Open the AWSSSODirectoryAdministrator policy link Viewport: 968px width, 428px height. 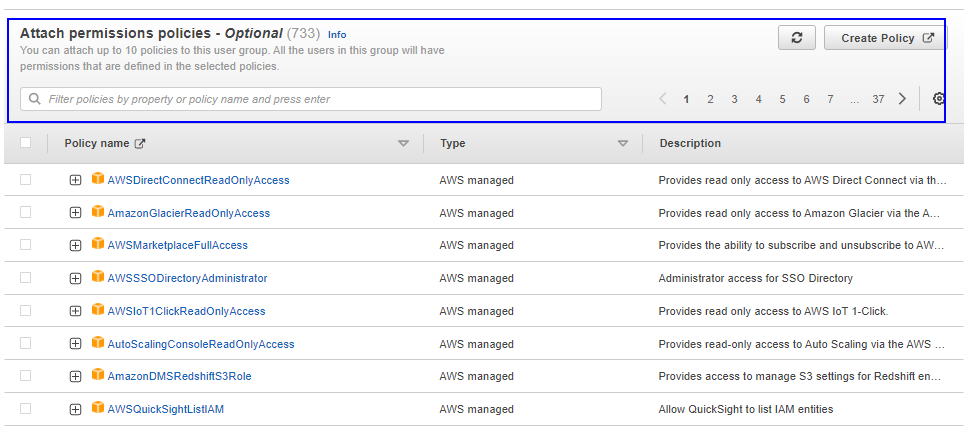[187, 278]
